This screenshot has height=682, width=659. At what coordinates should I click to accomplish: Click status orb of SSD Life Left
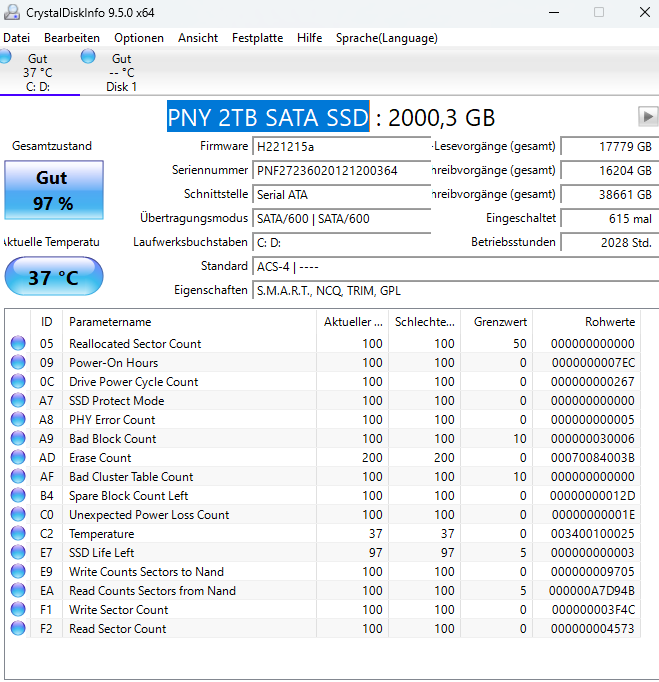(x=18, y=552)
